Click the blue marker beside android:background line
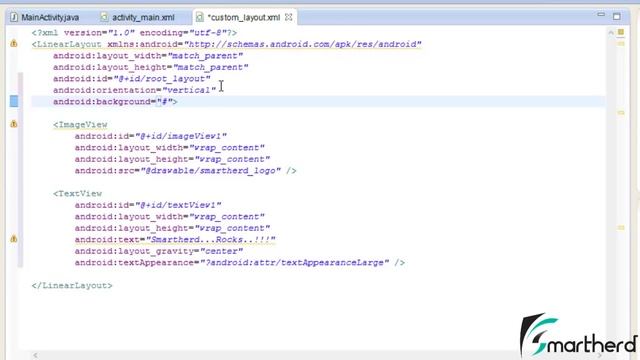 point(14,101)
